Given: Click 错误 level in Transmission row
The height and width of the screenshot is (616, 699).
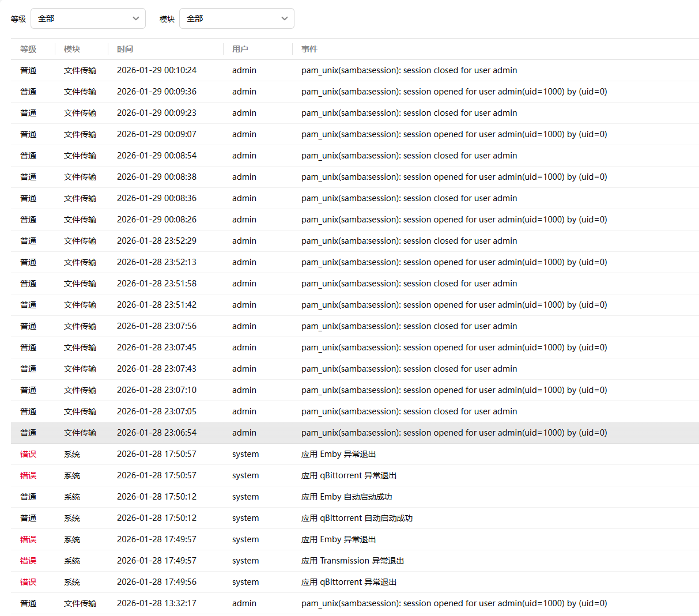Looking at the screenshot, I should coord(28,561).
